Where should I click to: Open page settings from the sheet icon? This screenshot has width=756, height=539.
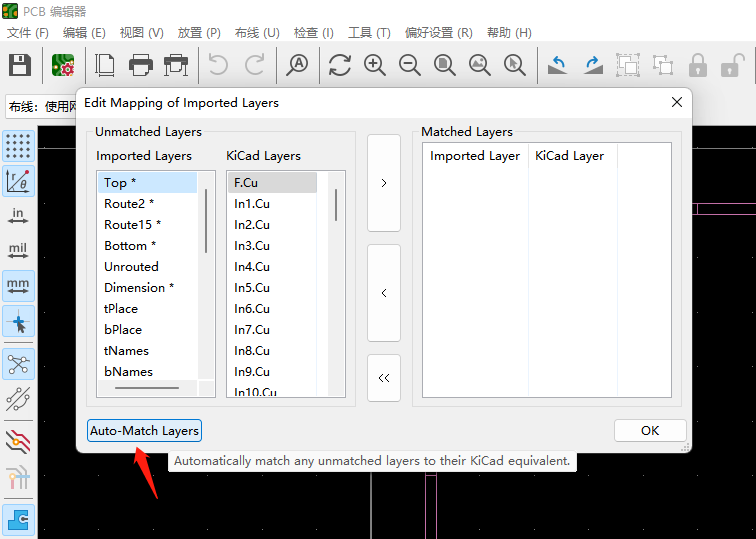point(105,65)
